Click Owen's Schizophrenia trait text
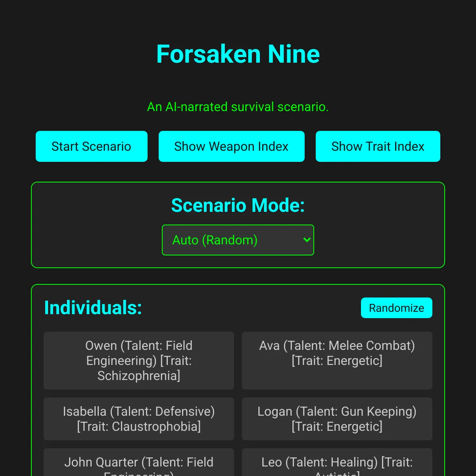This screenshot has width=476, height=476. pyautogui.click(x=139, y=376)
